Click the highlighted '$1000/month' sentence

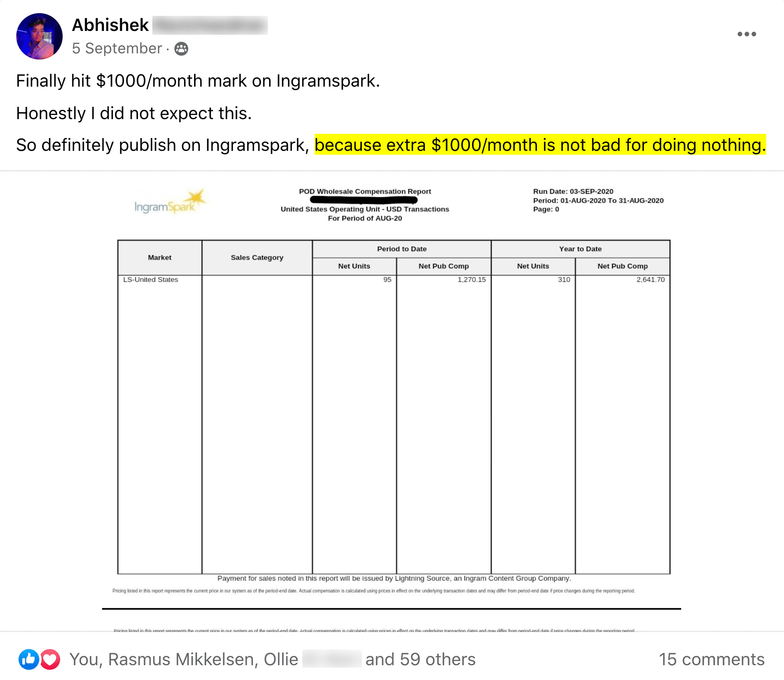click(x=540, y=145)
